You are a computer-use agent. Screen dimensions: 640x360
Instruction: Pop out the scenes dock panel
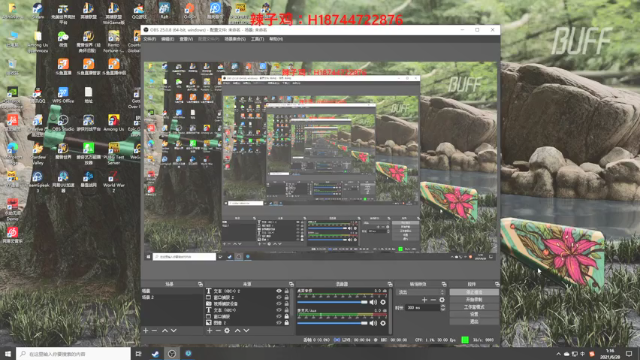point(200,284)
